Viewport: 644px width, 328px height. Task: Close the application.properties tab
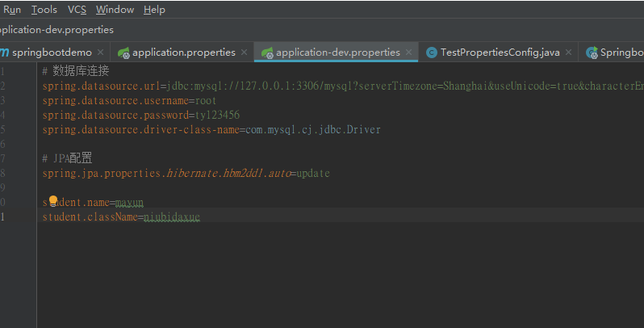pos(243,53)
